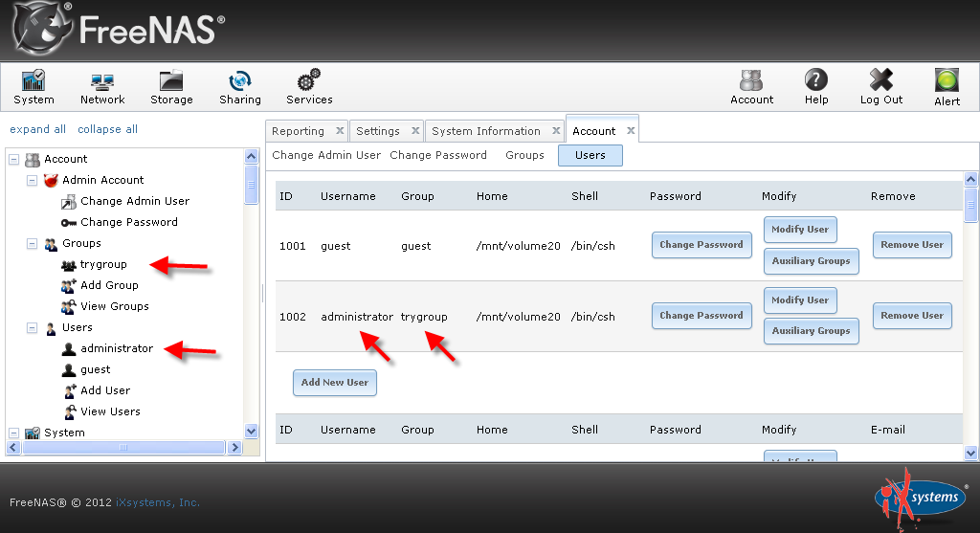Click Remove User for administrator
Screen dimensions: 980x533
[x=912, y=316]
